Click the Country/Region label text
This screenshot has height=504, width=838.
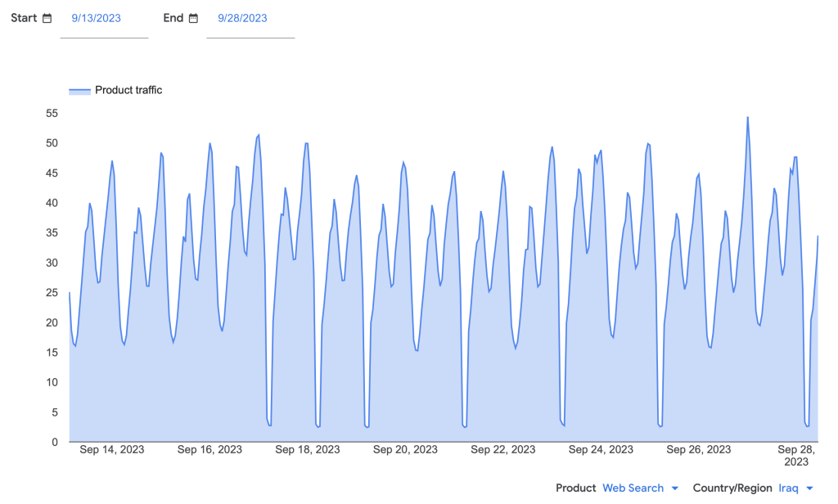(x=732, y=488)
